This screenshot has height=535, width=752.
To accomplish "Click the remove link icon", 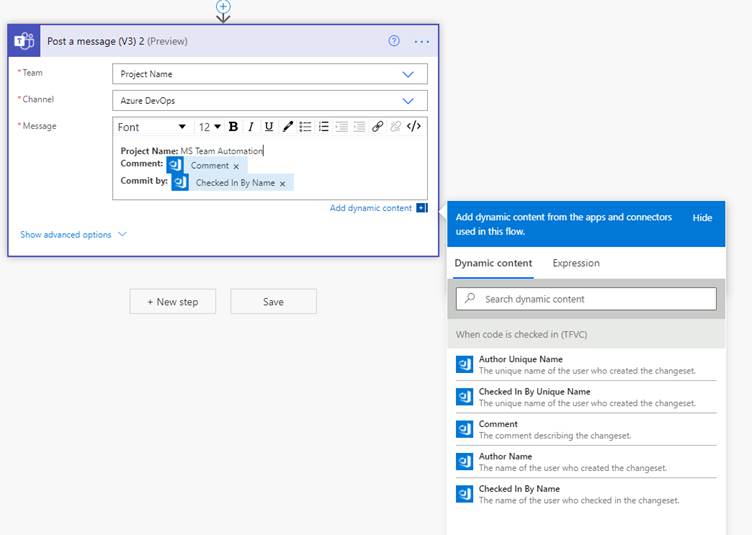I will [x=395, y=127].
